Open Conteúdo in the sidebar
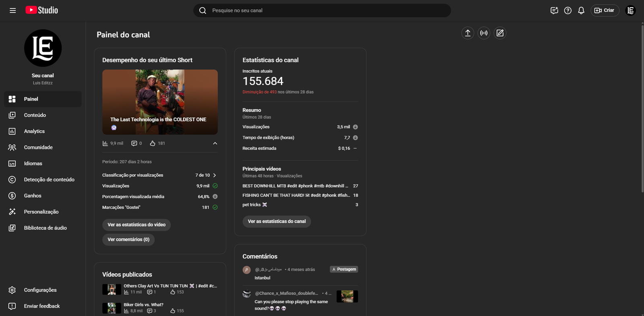This screenshot has height=316, width=644. coord(43,115)
